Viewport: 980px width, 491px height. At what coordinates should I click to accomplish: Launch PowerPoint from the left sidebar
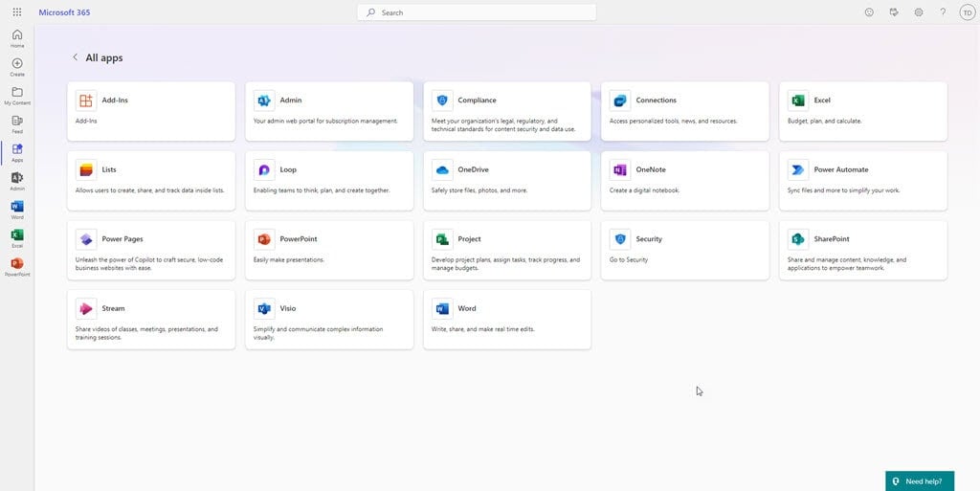[x=17, y=267]
